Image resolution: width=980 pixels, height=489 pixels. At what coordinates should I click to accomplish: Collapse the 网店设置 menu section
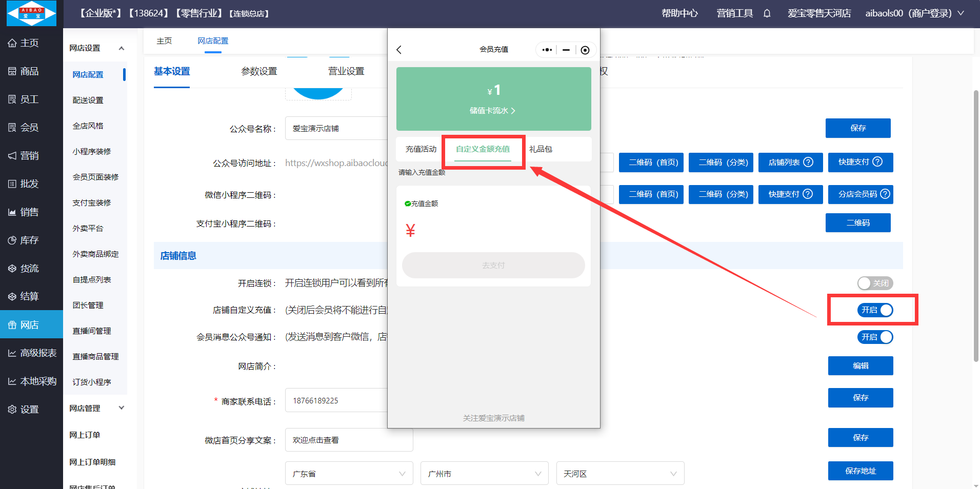(121, 48)
